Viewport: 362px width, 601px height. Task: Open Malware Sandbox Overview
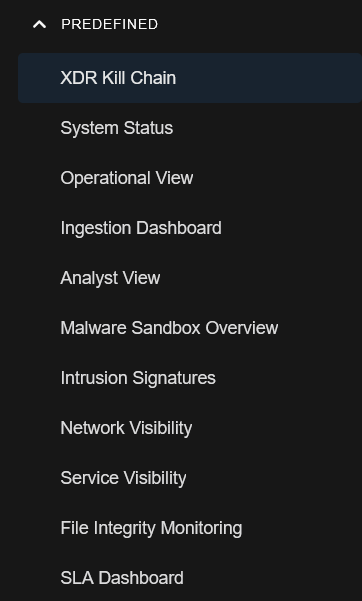point(169,328)
